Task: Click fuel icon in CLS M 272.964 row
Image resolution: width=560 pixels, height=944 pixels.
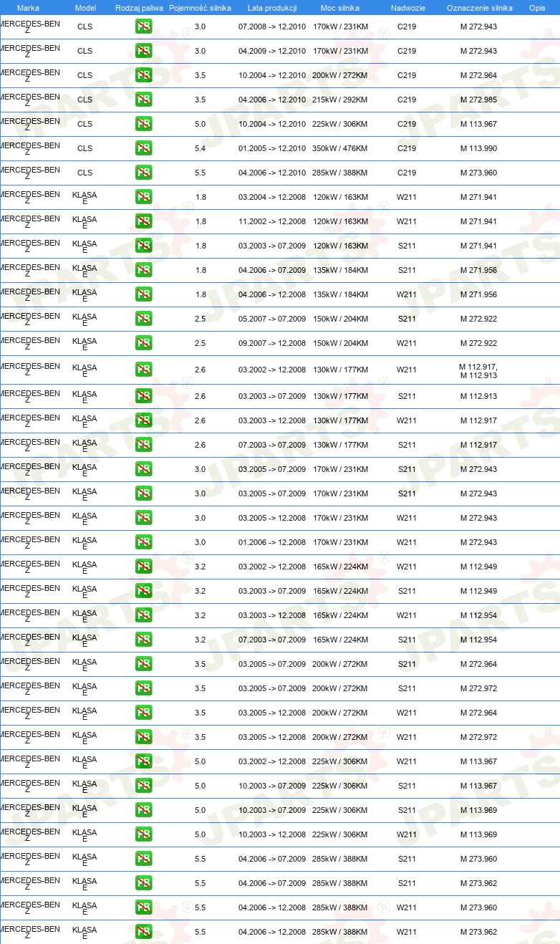Action: click(x=143, y=75)
